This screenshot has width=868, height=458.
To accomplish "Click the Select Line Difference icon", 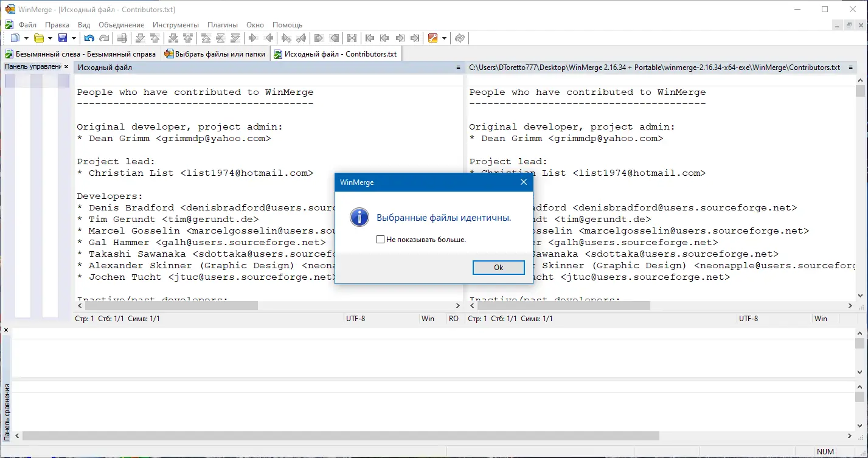I will click(x=122, y=38).
